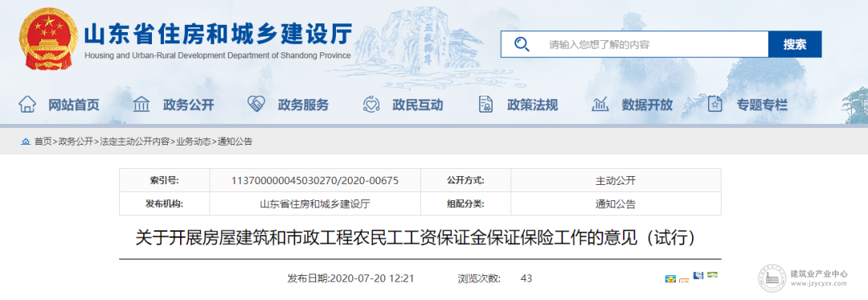Go to 专题专栏 in the navigation bar
868x300 pixels.
pos(762,105)
